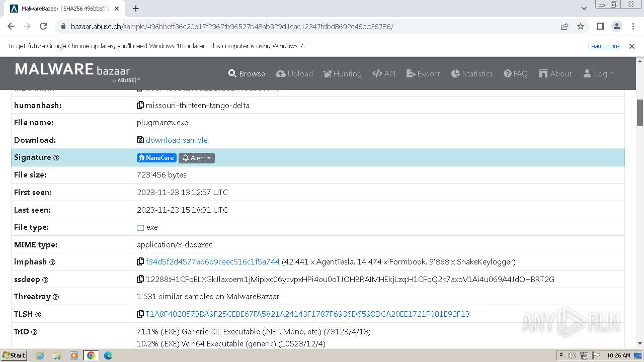Click the address bar URL
This screenshot has height=362, width=644.
(x=232, y=27)
